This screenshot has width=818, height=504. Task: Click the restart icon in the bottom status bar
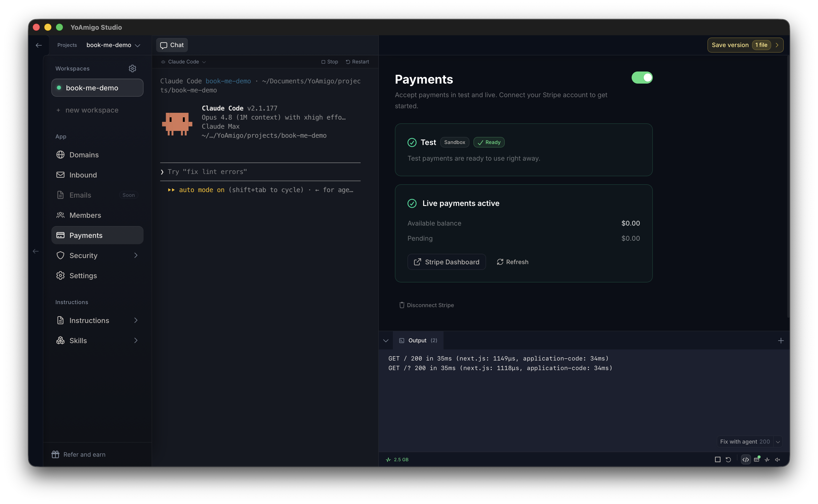(x=728, y=460)
